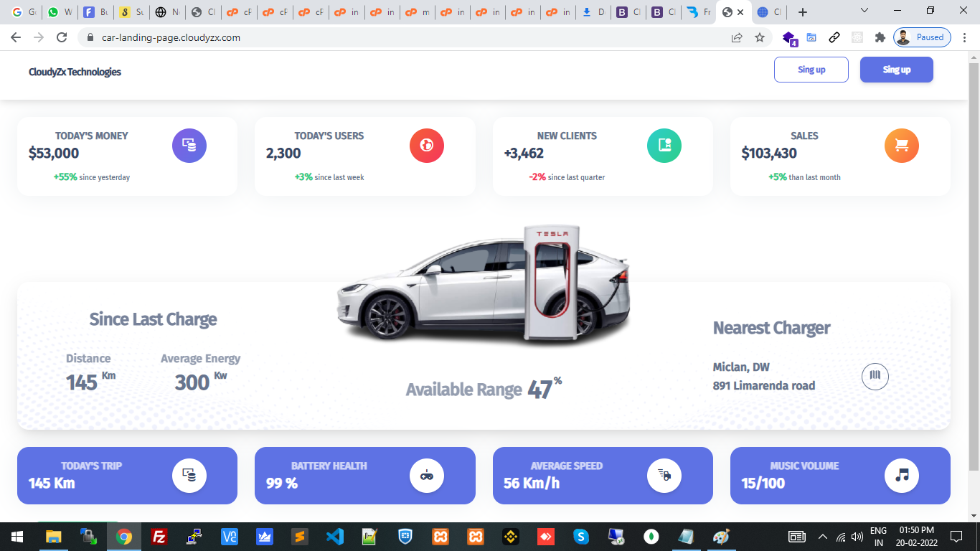The image size is (980, 551).
Task: Click the Battery Health gamepad icon
Action: pyautogui.click(x=427, y=476)
